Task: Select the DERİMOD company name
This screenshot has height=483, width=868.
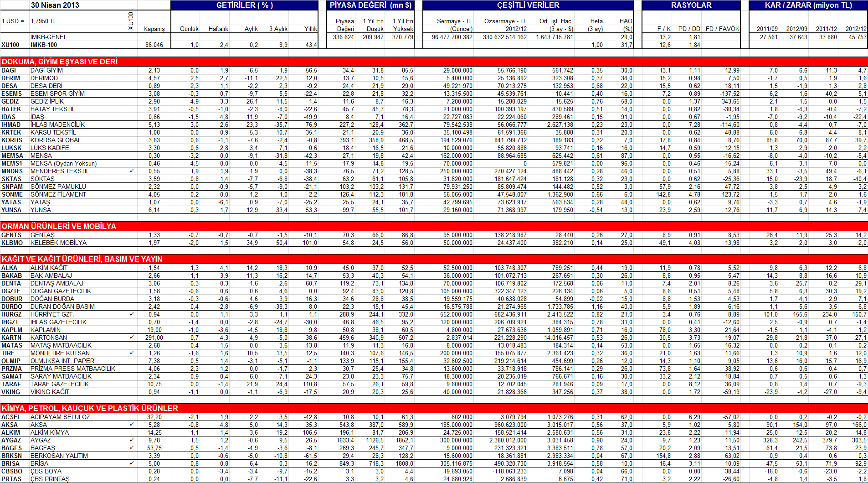Action: click(44, 78)
